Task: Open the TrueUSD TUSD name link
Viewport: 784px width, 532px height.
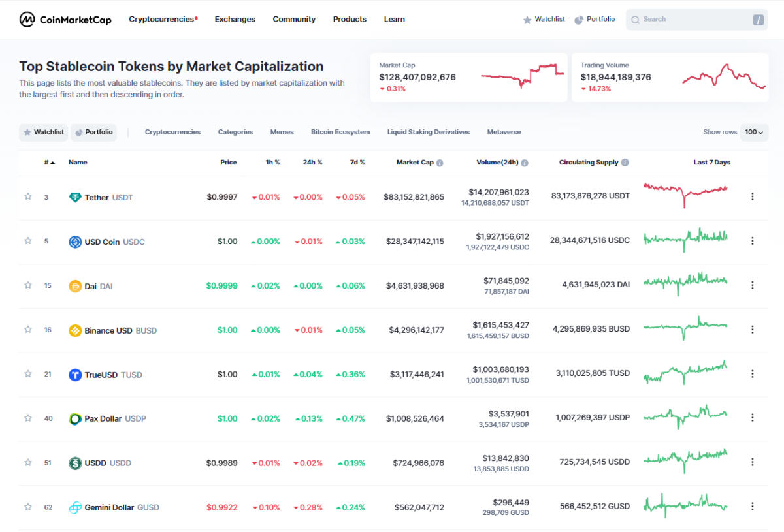Action: click(x=105, y=375)
